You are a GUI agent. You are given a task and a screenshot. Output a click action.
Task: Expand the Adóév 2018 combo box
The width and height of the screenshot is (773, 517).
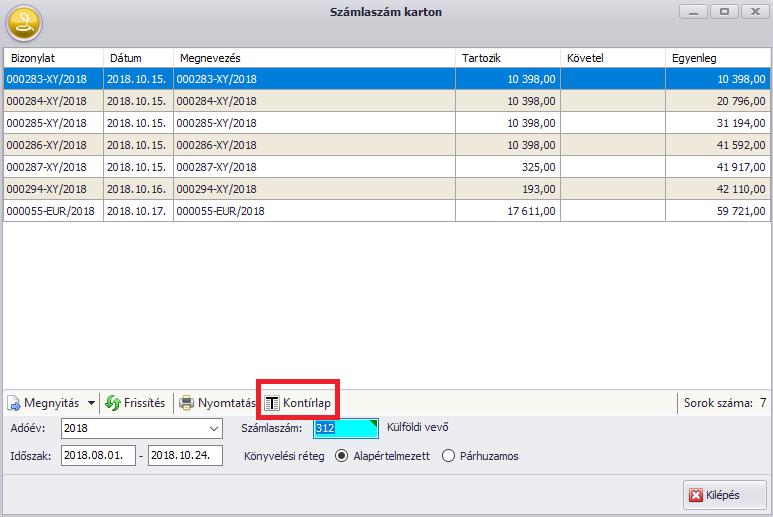(213, 428)
